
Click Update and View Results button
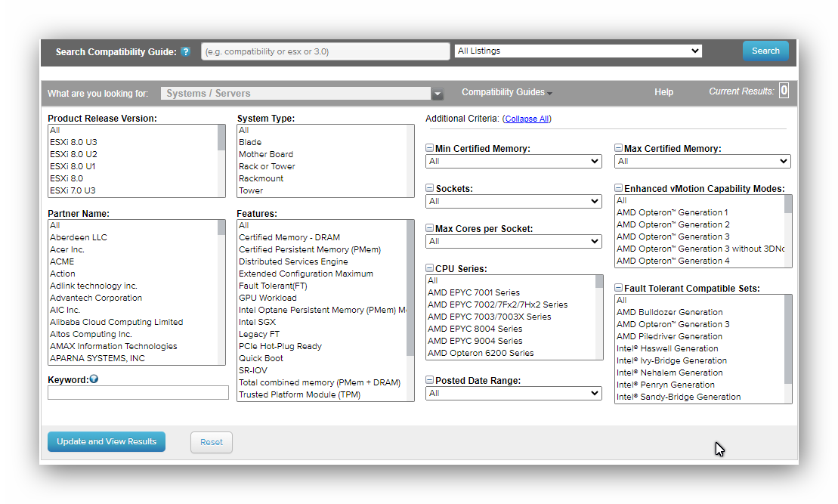[107, 441]
